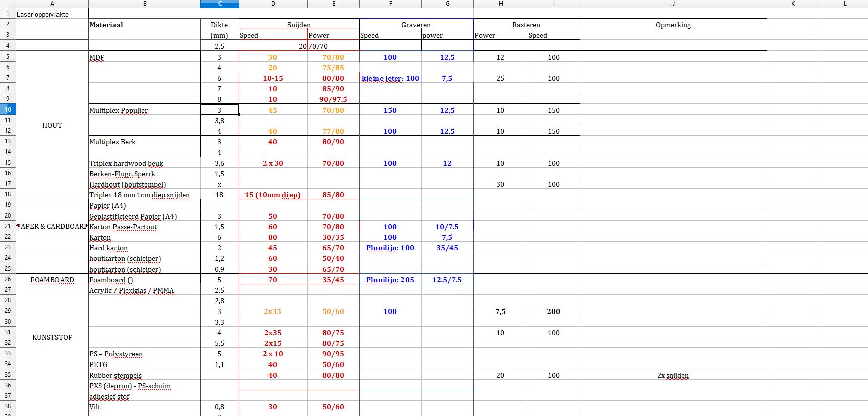Select the 'Berken-Flugr. Sperrk' cell
The width and height of the screenshot is (868, 417).
click(x=145, y=174)
